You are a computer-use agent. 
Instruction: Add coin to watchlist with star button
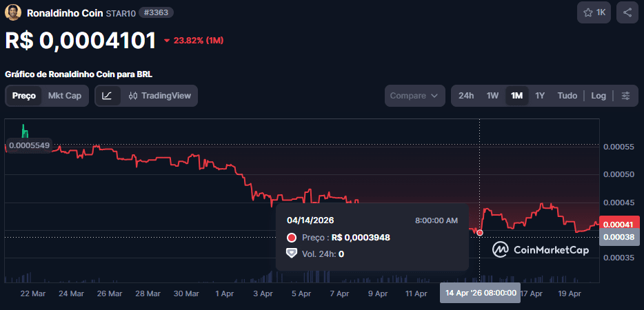pos(594,12)
